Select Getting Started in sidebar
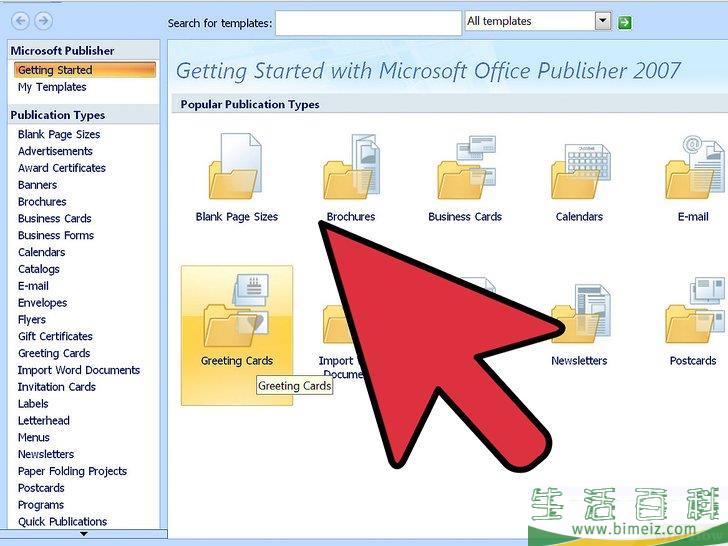Viewport: 728px width, 546px height. pos(84,70)
